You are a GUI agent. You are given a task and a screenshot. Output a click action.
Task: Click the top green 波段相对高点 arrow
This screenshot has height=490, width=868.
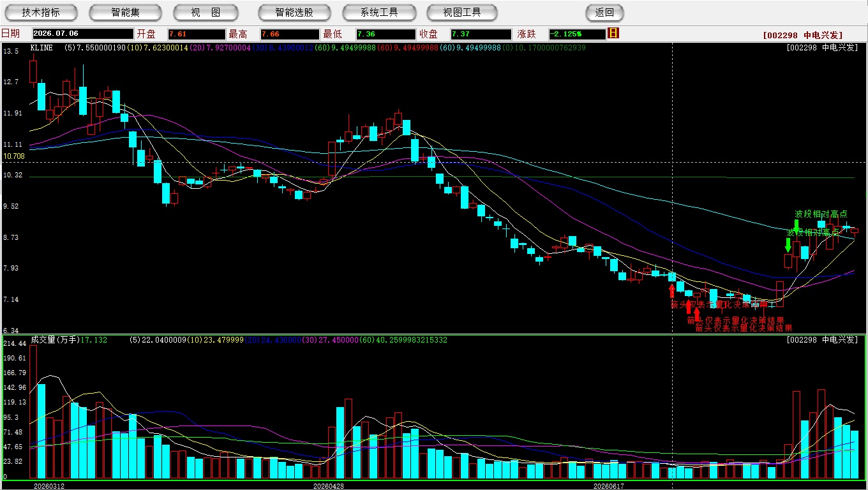pos(796,227)
